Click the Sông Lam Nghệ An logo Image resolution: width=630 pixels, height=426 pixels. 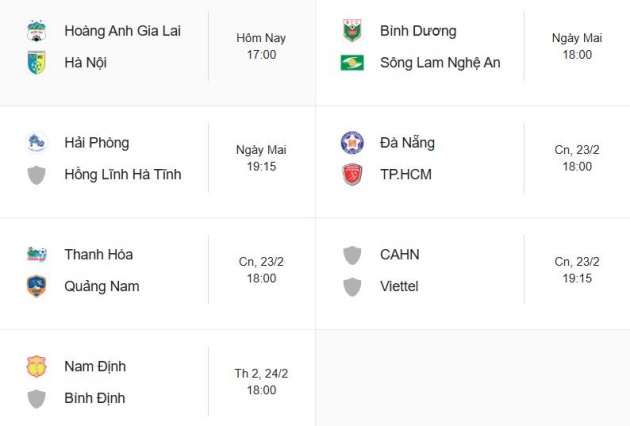[352, 63]
